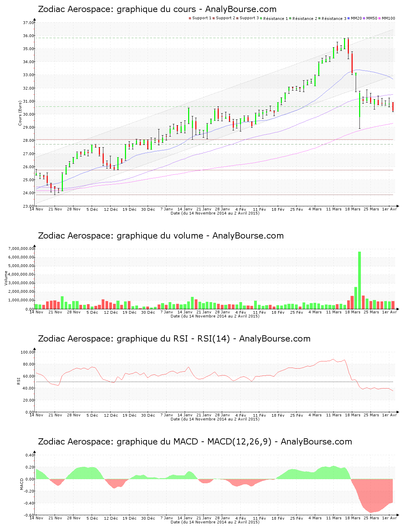The width and height of the screenshot is (412, 532).
Task: Click the Résistance 1 green legend swatch
Action: [x=261, y=18]
